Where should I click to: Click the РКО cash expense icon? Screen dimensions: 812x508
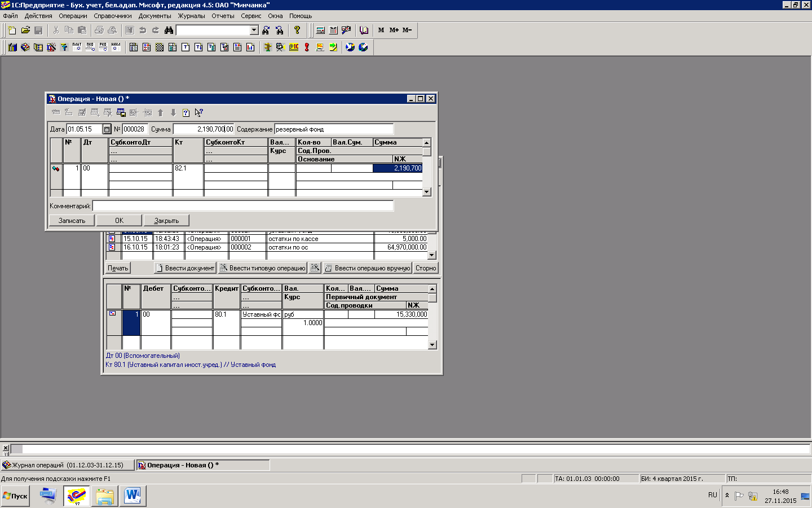point(103,47)
